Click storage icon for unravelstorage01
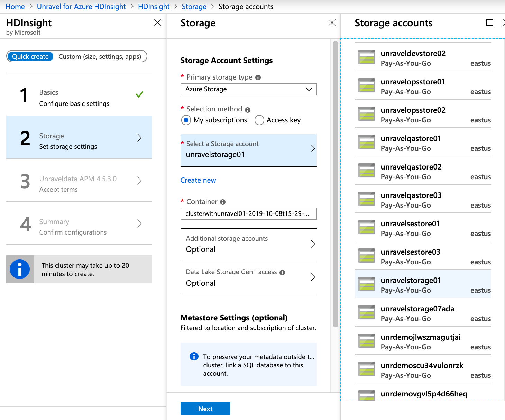This screenshot has width=505, height=420. pos(367,284)
